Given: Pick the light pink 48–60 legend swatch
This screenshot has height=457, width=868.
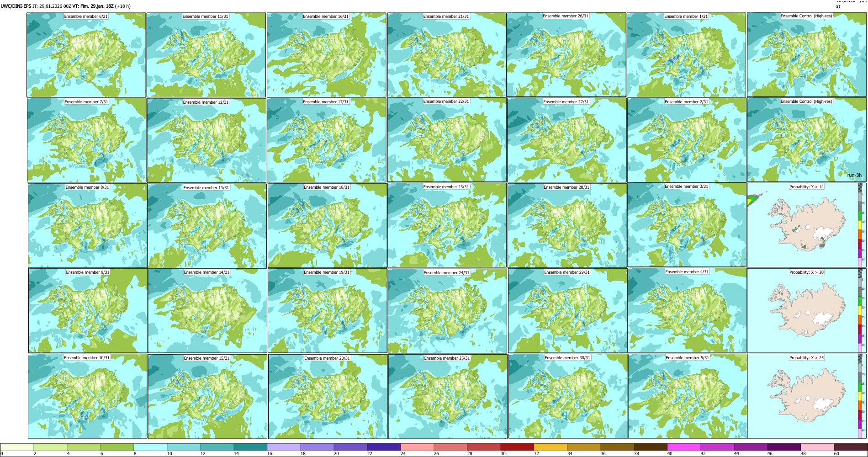Looking at the screenshot, I should [x=817, y=447].
